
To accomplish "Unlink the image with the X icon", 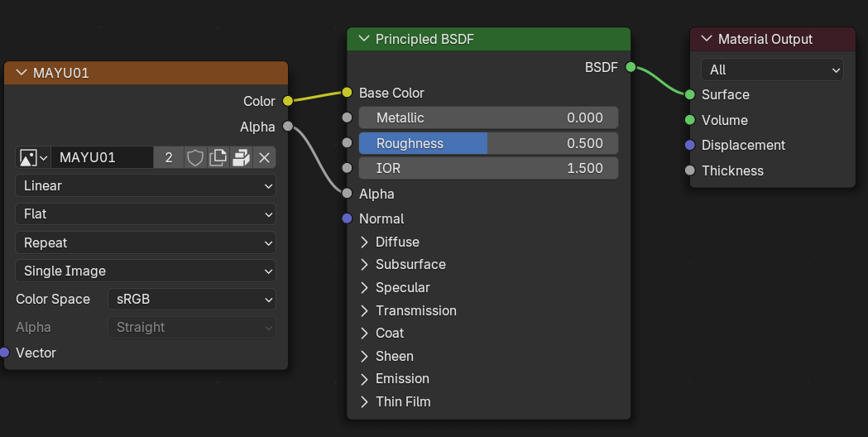I will (264, 157).
